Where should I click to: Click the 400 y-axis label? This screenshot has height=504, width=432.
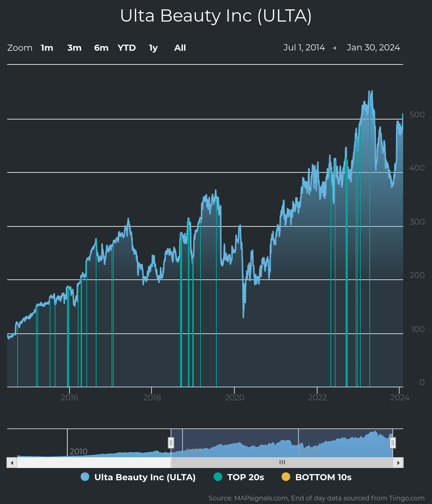click(x=417, y=168)
